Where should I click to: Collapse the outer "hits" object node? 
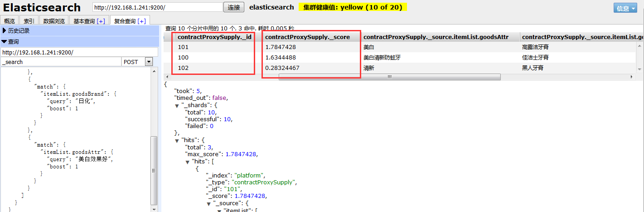coord(177,140)
